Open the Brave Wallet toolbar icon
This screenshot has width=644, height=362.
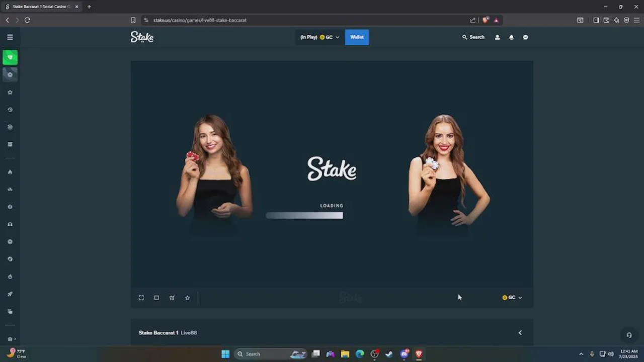[x=606, y=20]
